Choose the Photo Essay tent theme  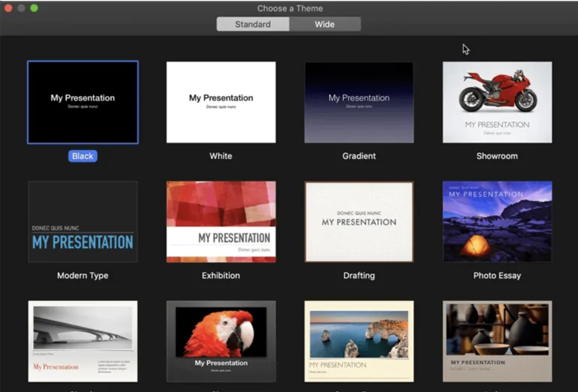pos(497,222)
